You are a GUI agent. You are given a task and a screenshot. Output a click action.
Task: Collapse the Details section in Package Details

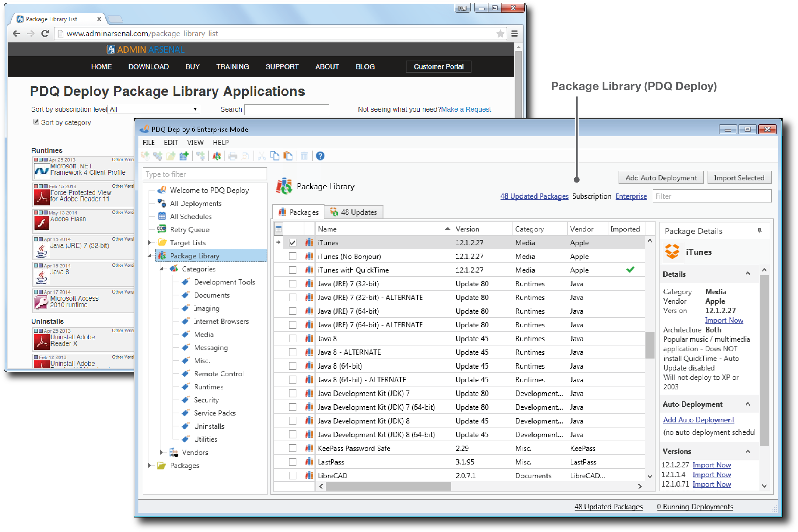[748, 274]
